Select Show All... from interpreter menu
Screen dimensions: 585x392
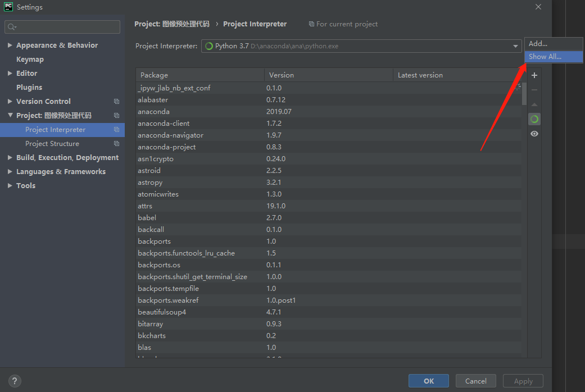pos(554,57)
